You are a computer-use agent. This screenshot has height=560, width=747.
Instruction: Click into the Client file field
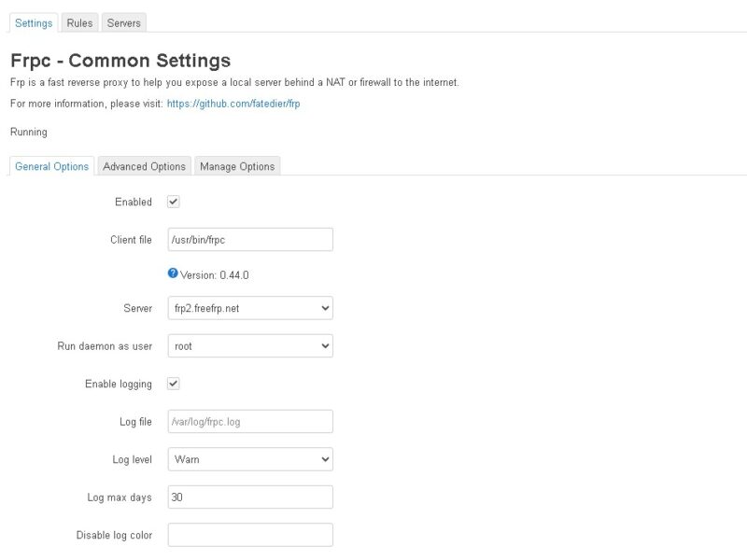coord(250,240)
